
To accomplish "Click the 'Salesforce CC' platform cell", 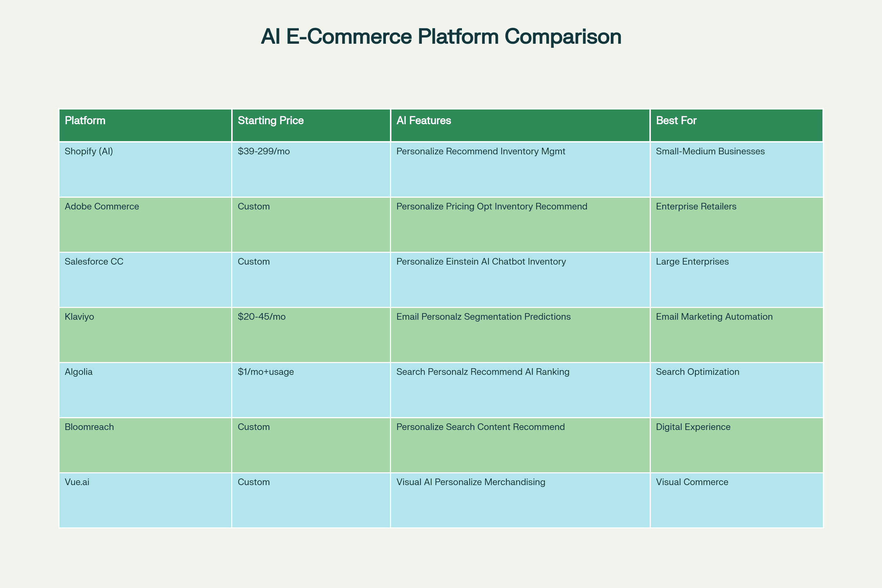I will pyautogui.click(x=146, y=280).
